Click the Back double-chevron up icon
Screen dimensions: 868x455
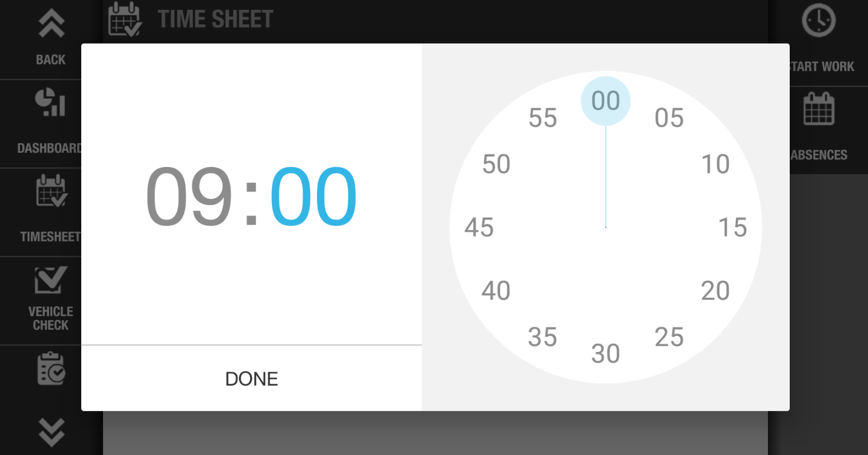point(51,23)
